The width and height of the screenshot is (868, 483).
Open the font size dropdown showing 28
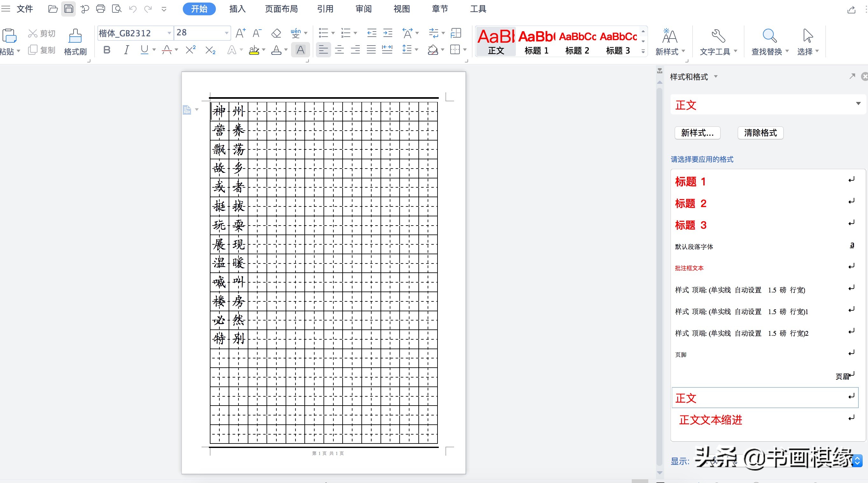pyautogui.click(x=226, y=33)
